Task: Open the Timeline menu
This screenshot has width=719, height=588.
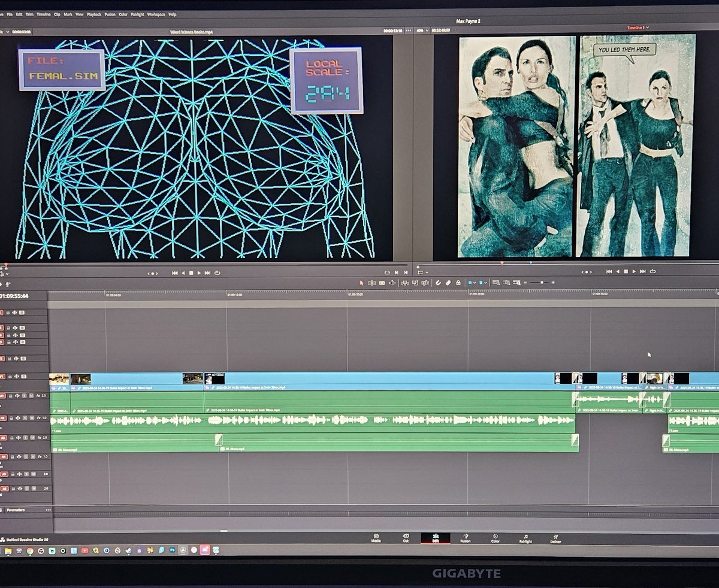Action: 44,14
